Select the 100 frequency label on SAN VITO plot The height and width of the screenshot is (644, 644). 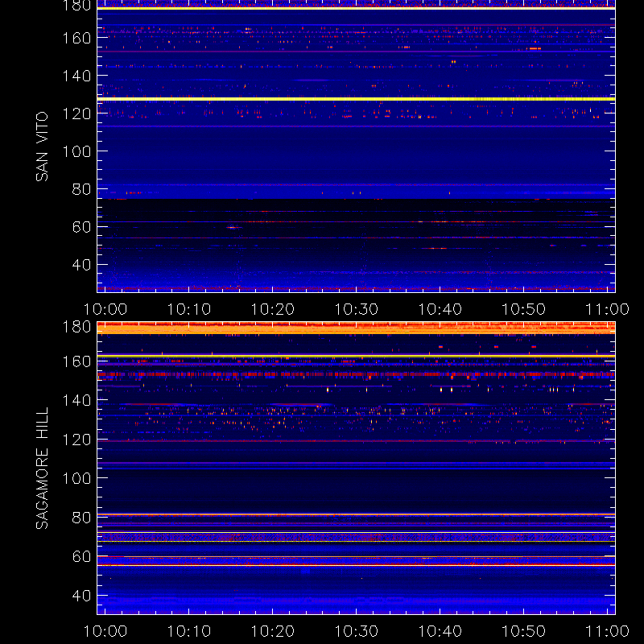(x=76, y=151)
